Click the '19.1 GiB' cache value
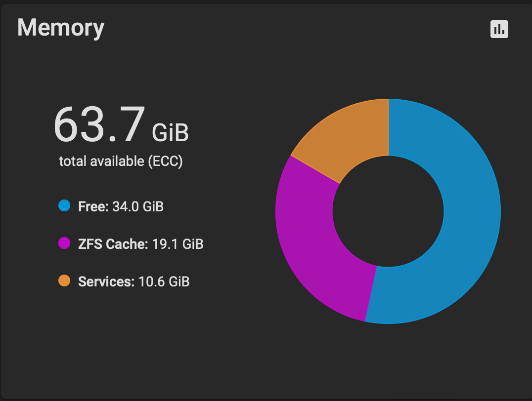 (x=177, y=244)
